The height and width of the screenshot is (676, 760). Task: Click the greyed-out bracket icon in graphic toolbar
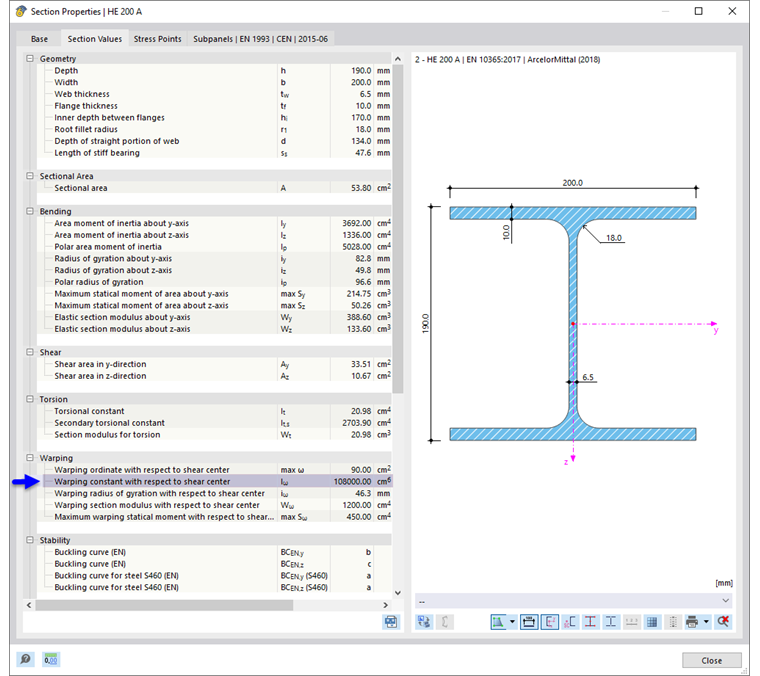click(x=445, y=621)
